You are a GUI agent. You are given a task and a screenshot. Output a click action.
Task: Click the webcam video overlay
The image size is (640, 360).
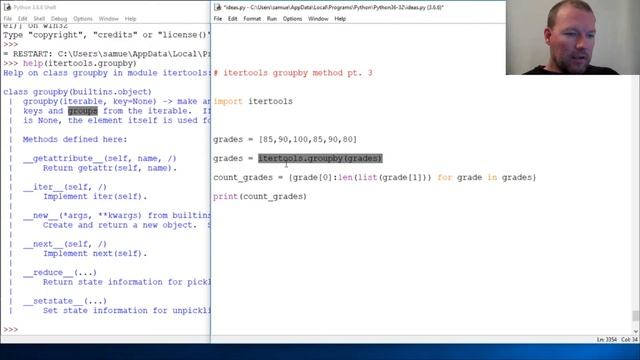click(573, 37)
